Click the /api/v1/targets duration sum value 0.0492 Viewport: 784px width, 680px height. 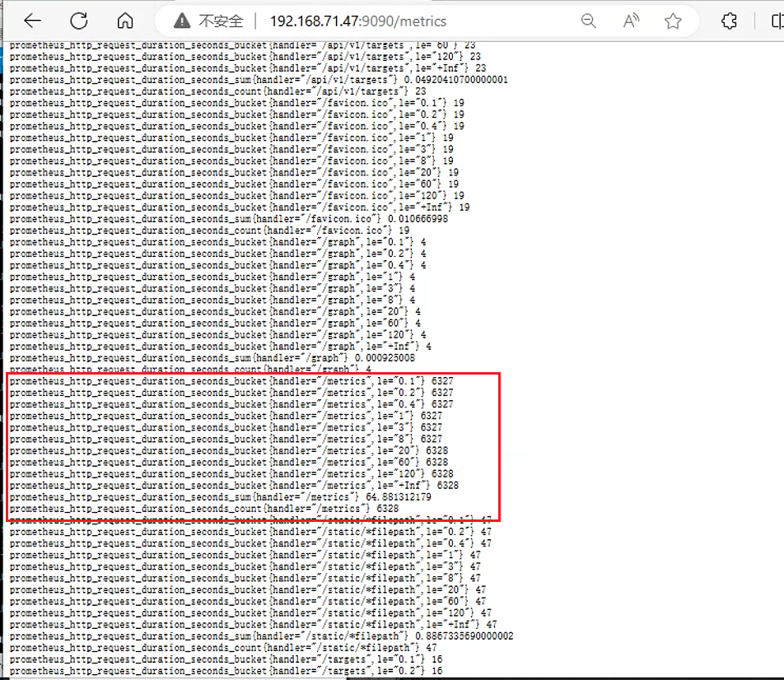tap(455, 80)
